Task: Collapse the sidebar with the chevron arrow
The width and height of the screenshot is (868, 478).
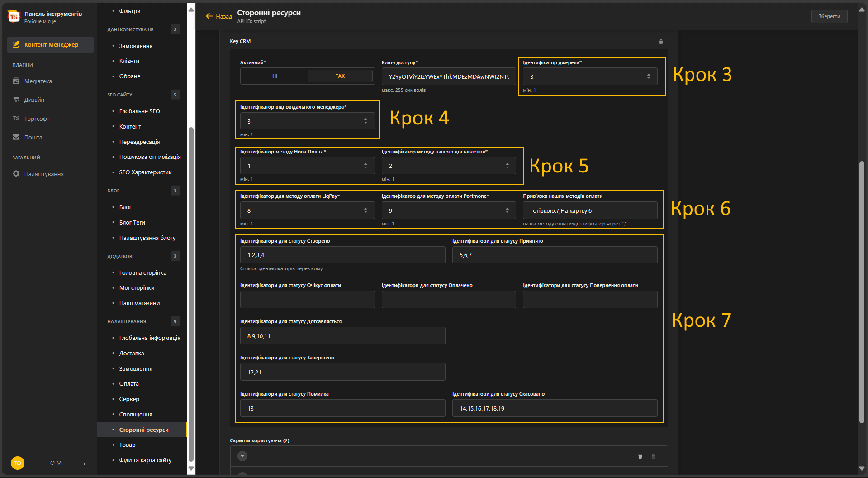Action: (x=85, y=464)
